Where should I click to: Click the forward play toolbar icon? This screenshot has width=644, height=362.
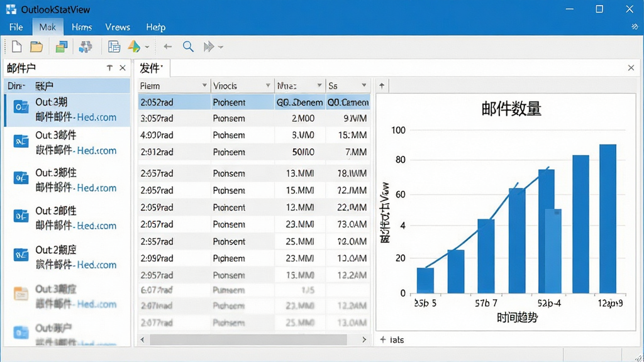pyautogui.click(x=209, y=47)
